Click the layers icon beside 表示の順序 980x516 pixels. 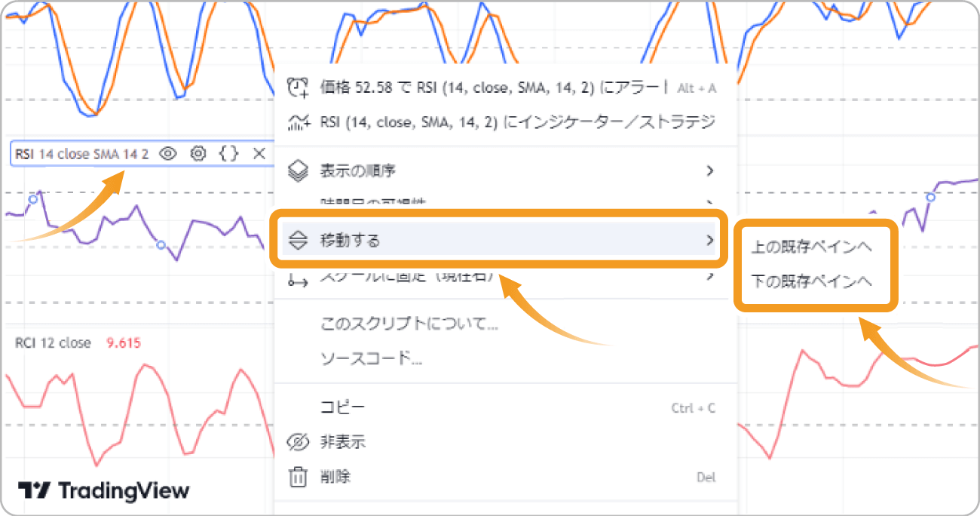tap(299, 171)
